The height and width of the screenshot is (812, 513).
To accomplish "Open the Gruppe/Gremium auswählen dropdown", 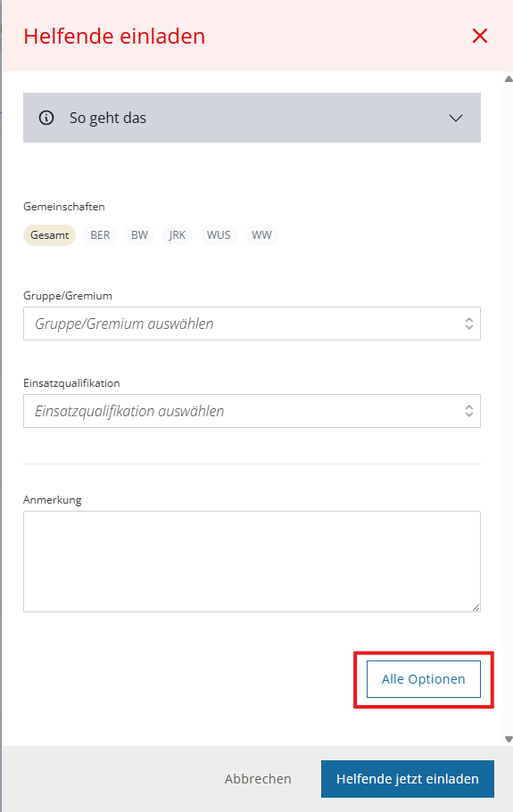I will click(x=252, y=324).
